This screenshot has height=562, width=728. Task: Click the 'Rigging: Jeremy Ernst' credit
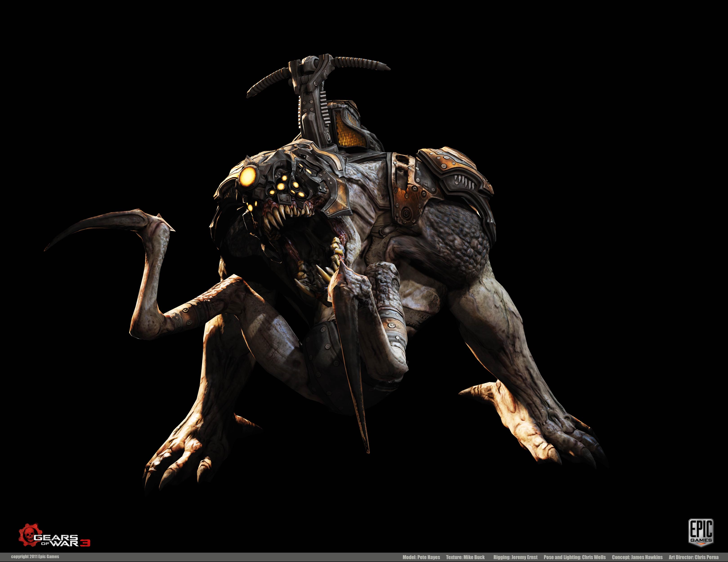tap(515, 557)
